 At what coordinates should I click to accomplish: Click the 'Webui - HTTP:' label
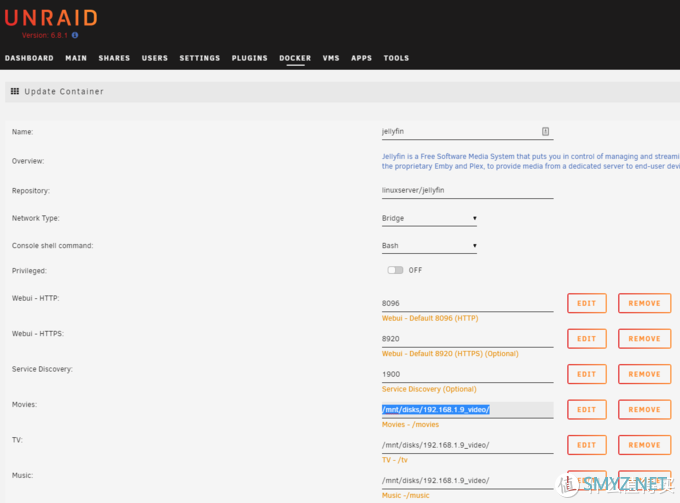[36, 298]
